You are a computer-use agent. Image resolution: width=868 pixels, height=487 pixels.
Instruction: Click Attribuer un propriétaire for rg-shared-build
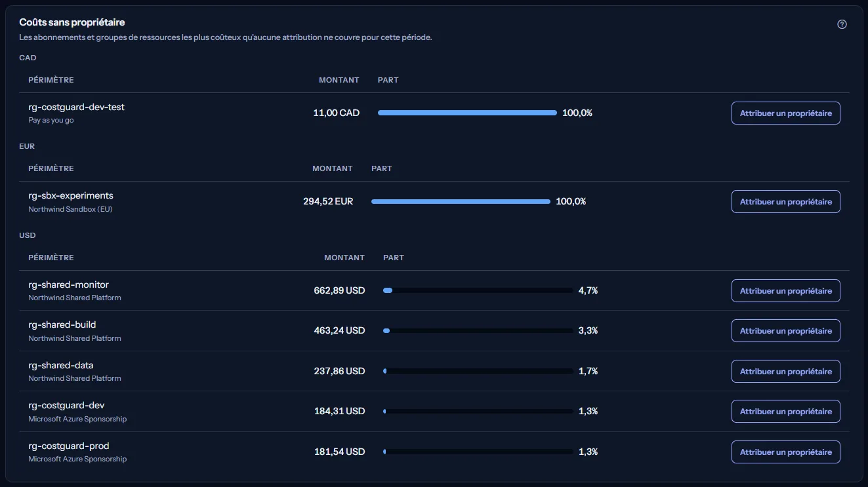click(785, 330)
